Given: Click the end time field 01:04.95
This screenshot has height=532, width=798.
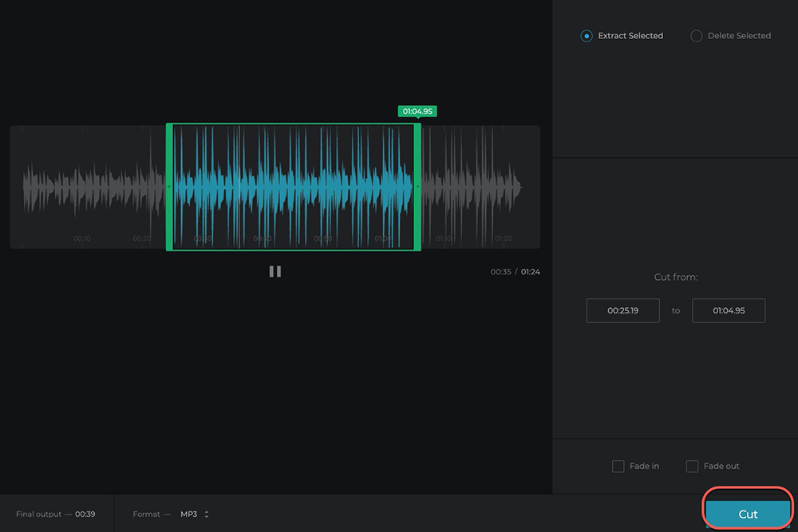Looking at the screenshot, I should click(729, 310).
